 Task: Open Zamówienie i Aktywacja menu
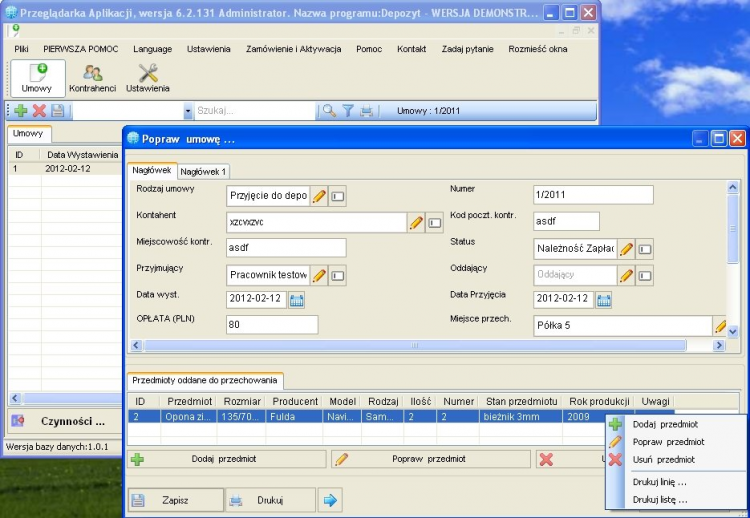[294, 49]
